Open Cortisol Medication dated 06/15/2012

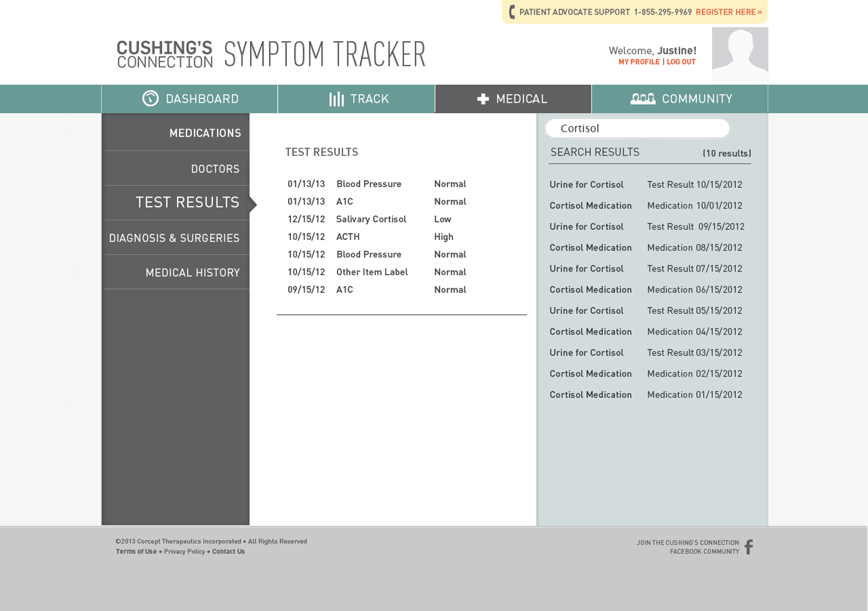[x=646, y=290]
